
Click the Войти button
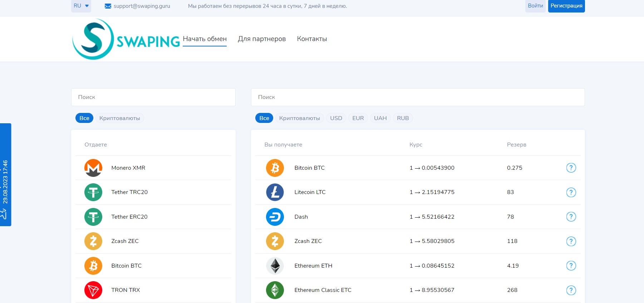coord(535,6)
